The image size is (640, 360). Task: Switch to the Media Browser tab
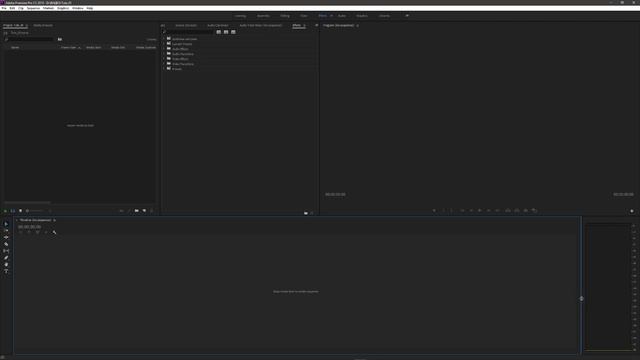(43, 25)
